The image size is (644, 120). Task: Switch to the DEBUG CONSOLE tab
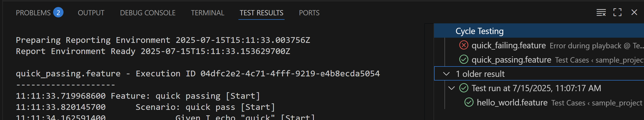coord(148,13)
